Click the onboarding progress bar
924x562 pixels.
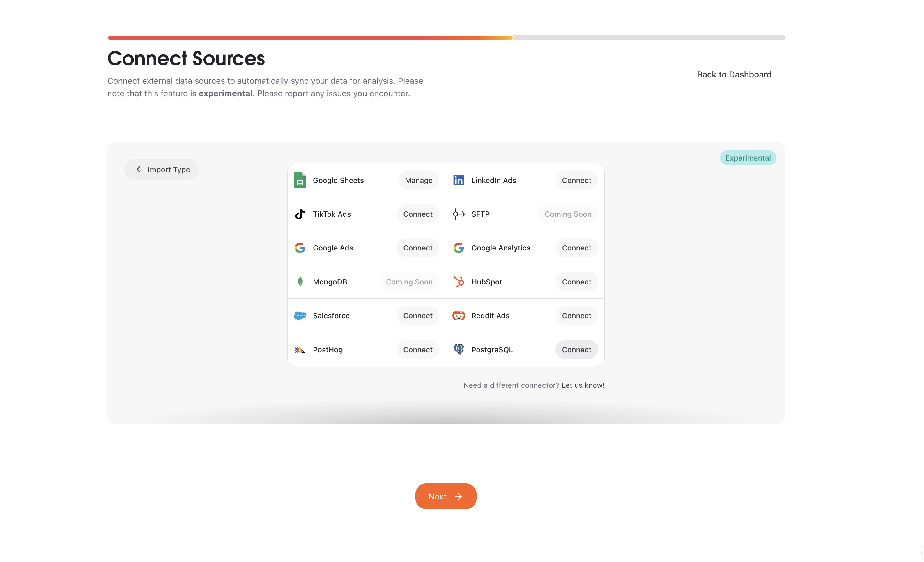click(x=445, y=38)
